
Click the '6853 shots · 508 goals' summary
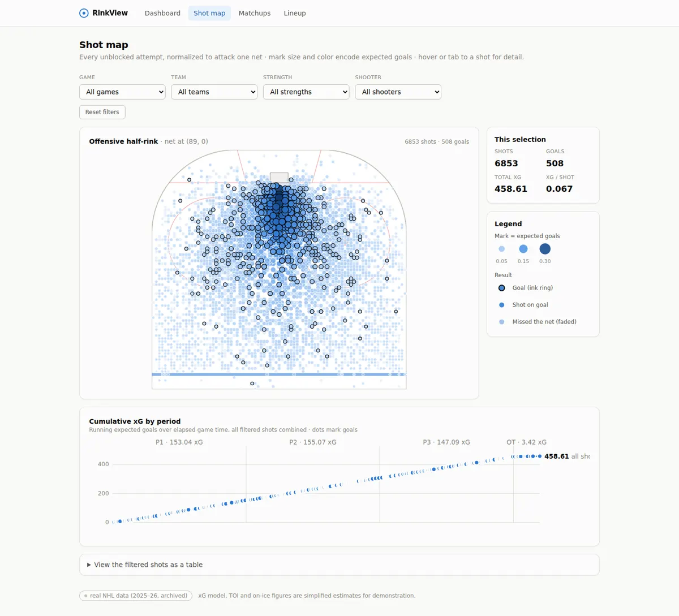437,141
